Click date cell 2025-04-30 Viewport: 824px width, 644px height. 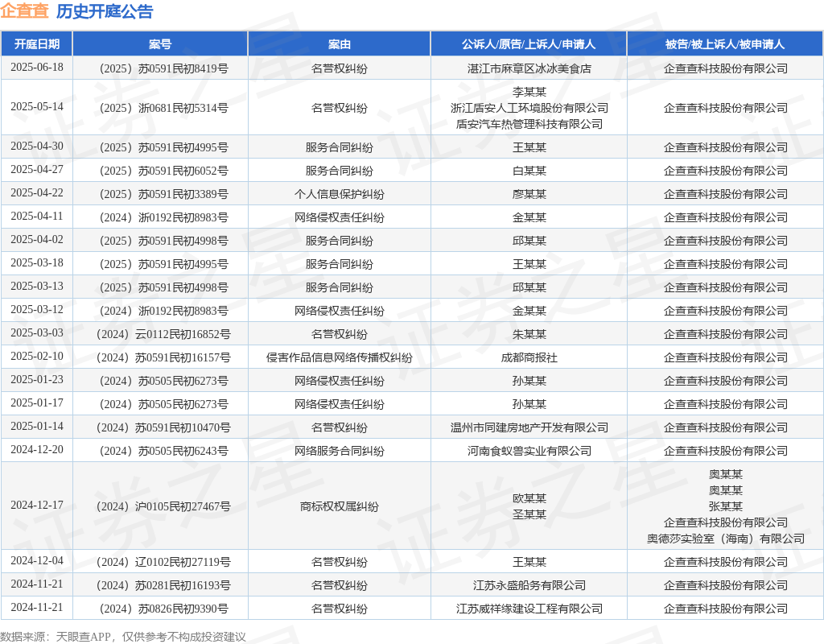[37, 147]
